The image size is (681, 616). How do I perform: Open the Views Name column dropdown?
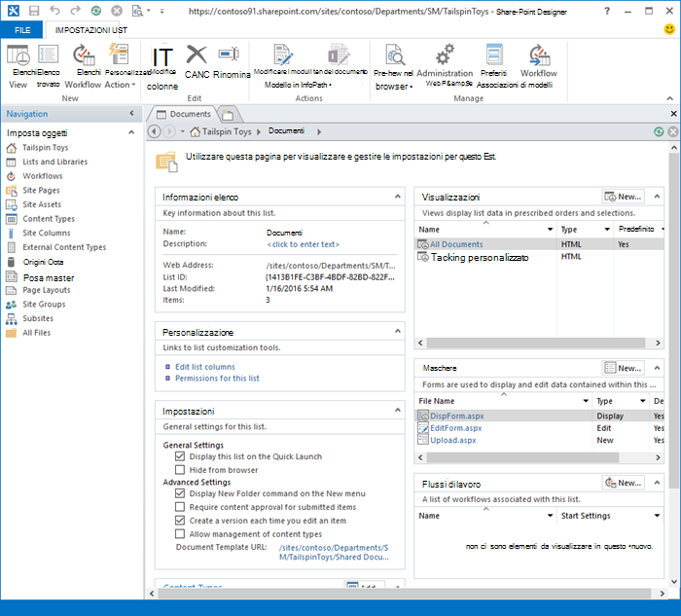pyautogui.click(x=550, y=229)
